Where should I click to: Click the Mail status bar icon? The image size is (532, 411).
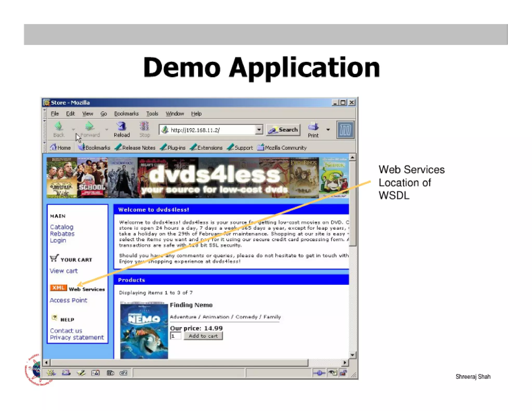pyautogui.click(x=66, y=373)
